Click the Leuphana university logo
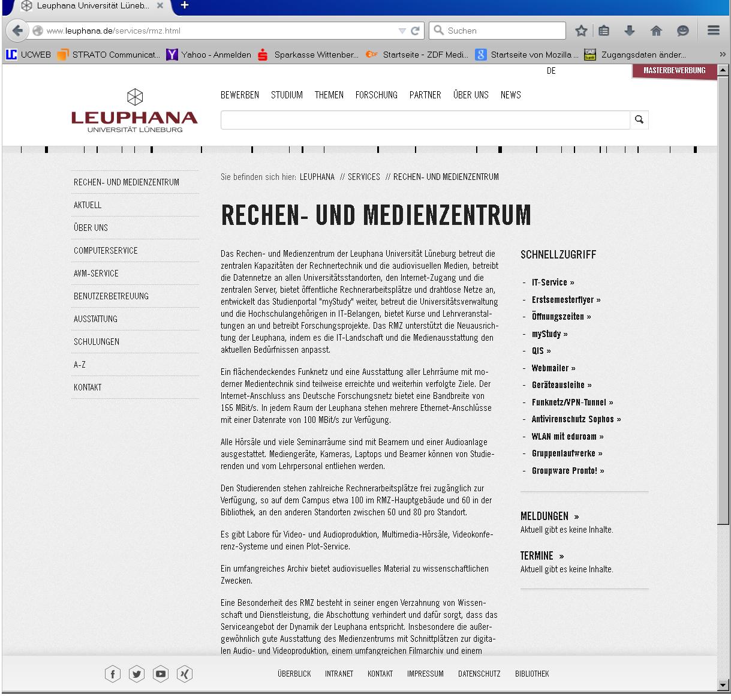Screen dimensions: 731x700 134,110
